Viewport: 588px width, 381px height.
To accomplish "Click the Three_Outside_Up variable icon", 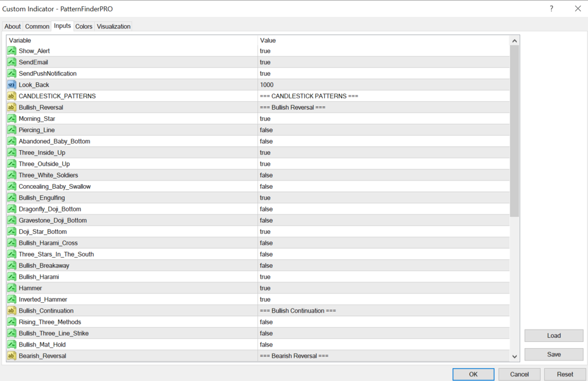I will coord(12,164).
